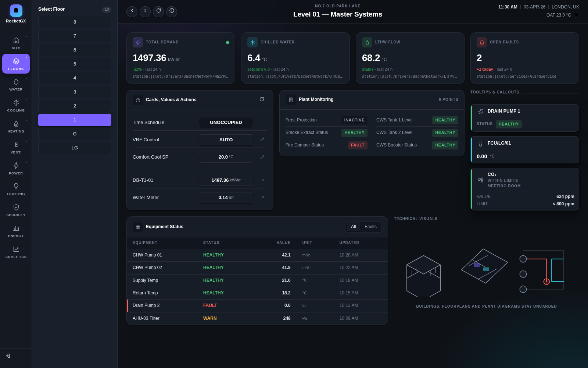Click the CO₂ molecule icon
This screenshot has width=588, height=368.
(481, 180)
